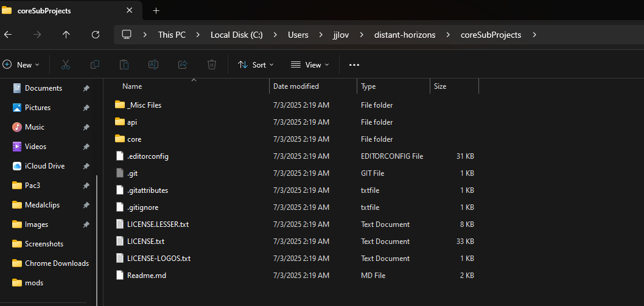
Task: Select the Readme.md file
Action: point(147,276)
